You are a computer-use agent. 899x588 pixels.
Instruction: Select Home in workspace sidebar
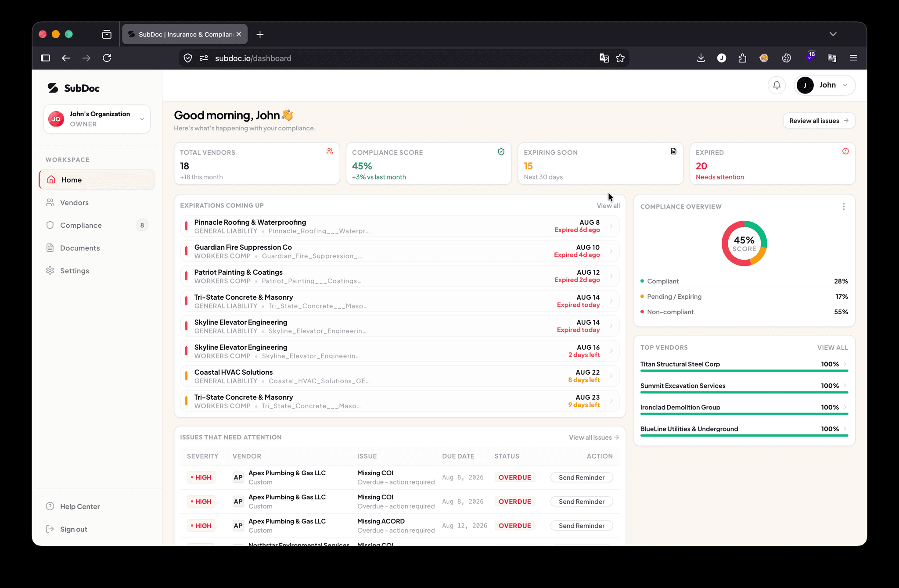tap(97, 180)
